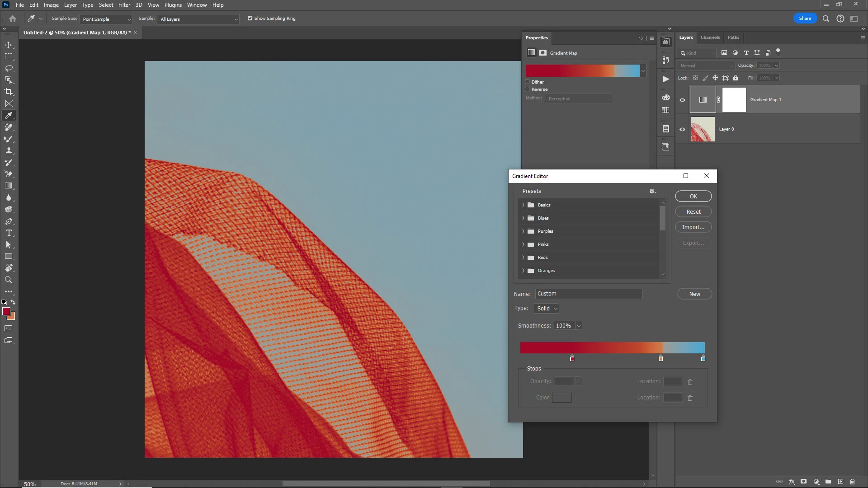The height and width of the screenshot is (488, 868).
Task: Click OK in Gradient Editor
Action: (x=693, y=196)
